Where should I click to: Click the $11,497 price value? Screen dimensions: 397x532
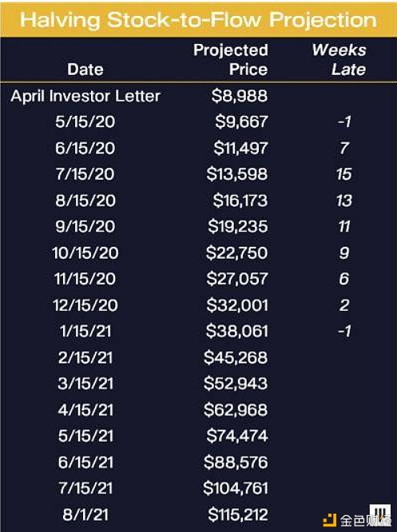coord(240,149)
